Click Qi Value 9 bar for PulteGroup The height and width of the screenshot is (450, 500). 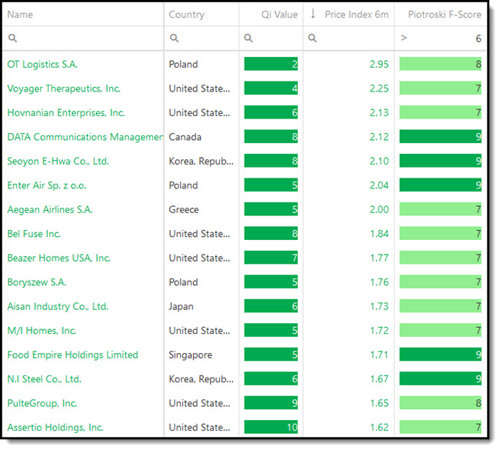(271, 403)
